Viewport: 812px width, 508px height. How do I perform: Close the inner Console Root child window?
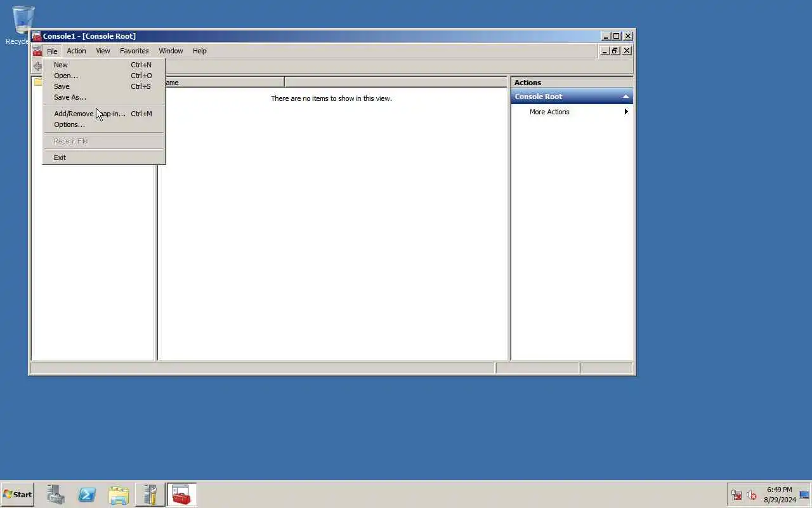click(627, 51)
